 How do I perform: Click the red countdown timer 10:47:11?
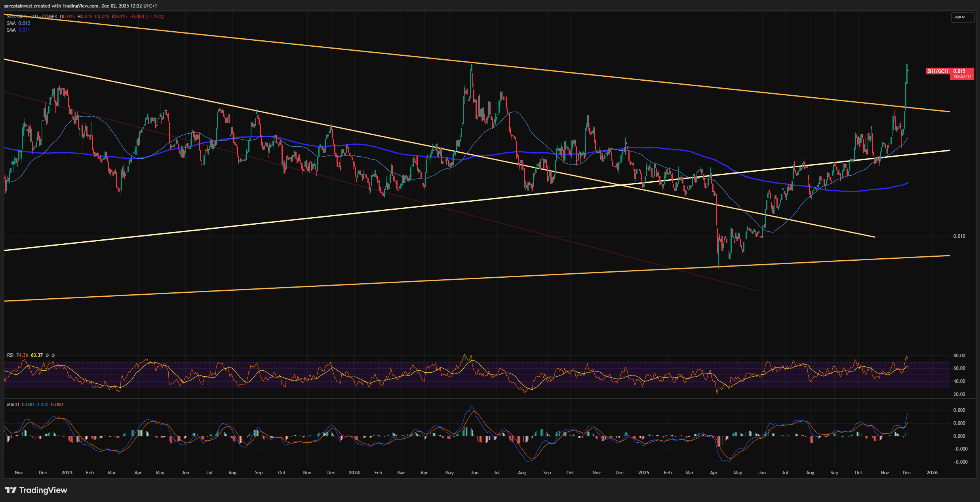(x=963, y=77)
